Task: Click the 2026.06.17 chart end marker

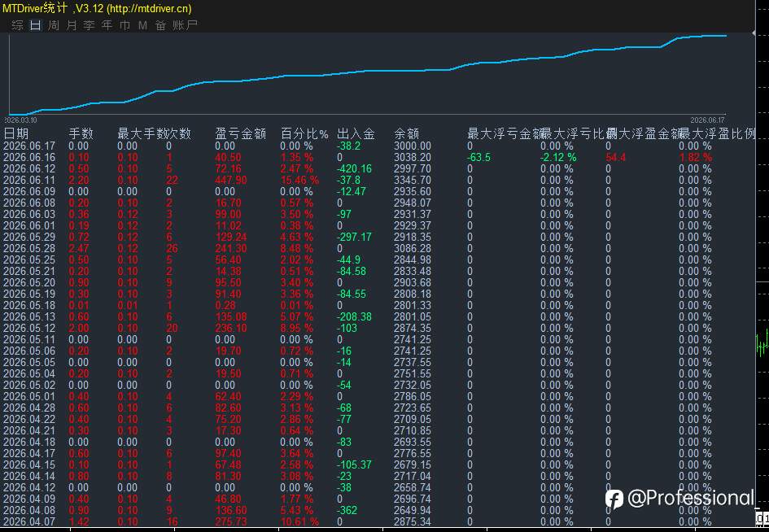Action: click(x=707, y=120)
